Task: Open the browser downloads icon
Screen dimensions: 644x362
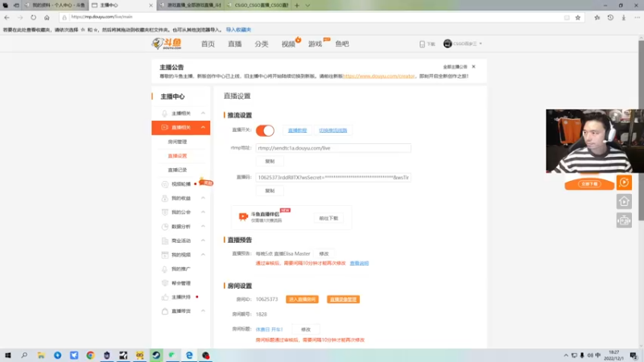Action: [623, 17]
